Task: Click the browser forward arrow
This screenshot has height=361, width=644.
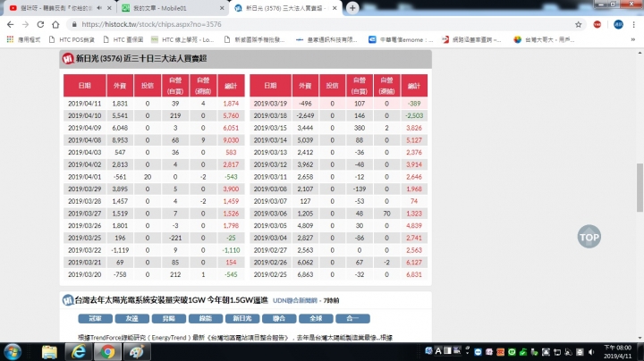Action: tap(25, 25)
